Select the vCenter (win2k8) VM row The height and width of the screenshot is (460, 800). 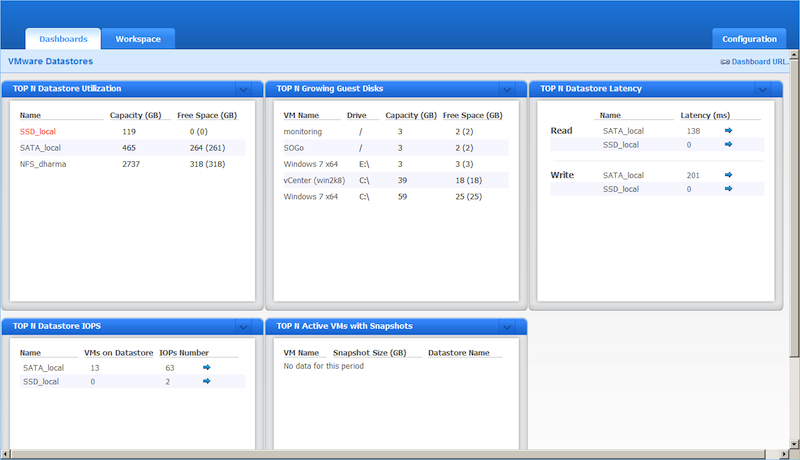[396, 181]
